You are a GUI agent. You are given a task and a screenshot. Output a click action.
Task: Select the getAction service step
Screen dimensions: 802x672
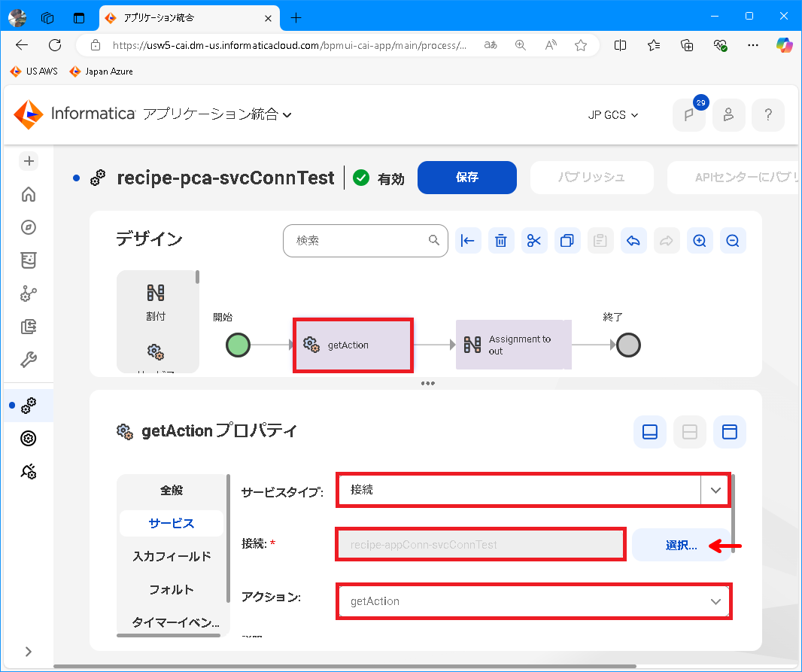pyautogui.click(x=353, y=345)
